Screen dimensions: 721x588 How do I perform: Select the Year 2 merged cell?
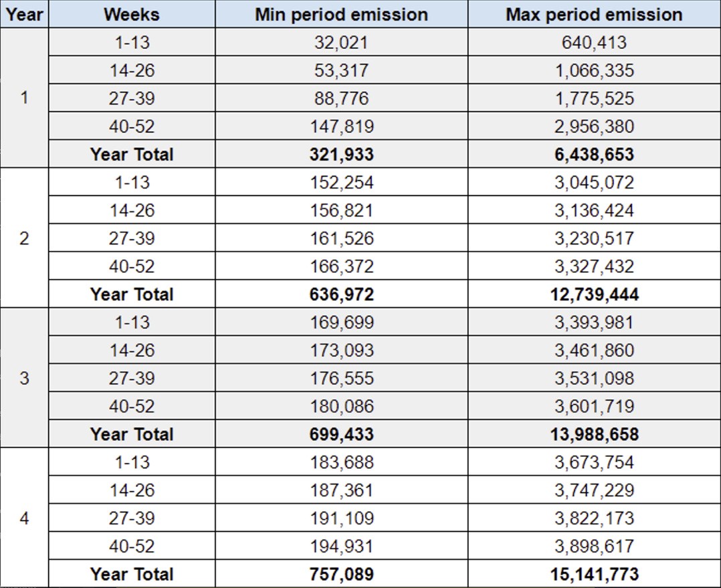click(24, 238)
